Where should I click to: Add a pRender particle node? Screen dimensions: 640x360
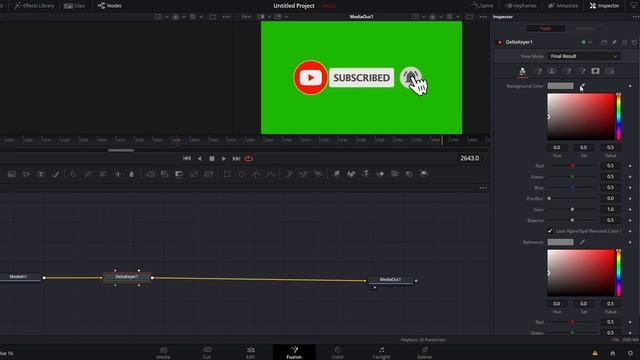click(318, 174)
